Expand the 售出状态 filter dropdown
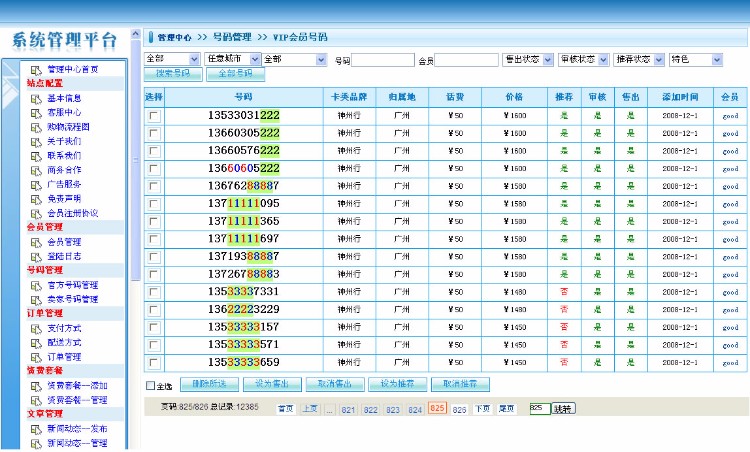 (528, 59)
